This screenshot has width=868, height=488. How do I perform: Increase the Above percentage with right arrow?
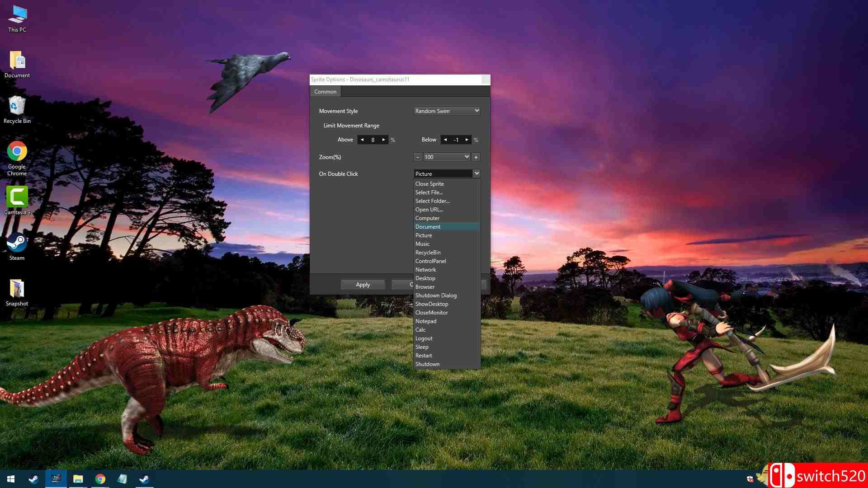pos(384,140)
